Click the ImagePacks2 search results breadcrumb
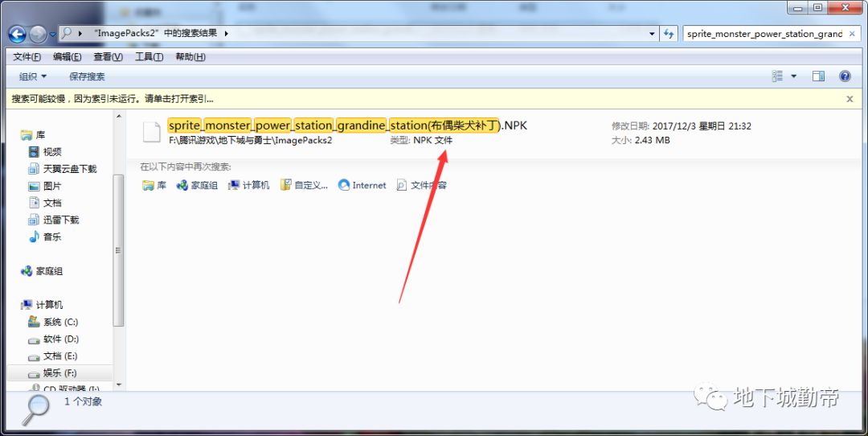This screenshot has width=868, height=436. [156, 33]
